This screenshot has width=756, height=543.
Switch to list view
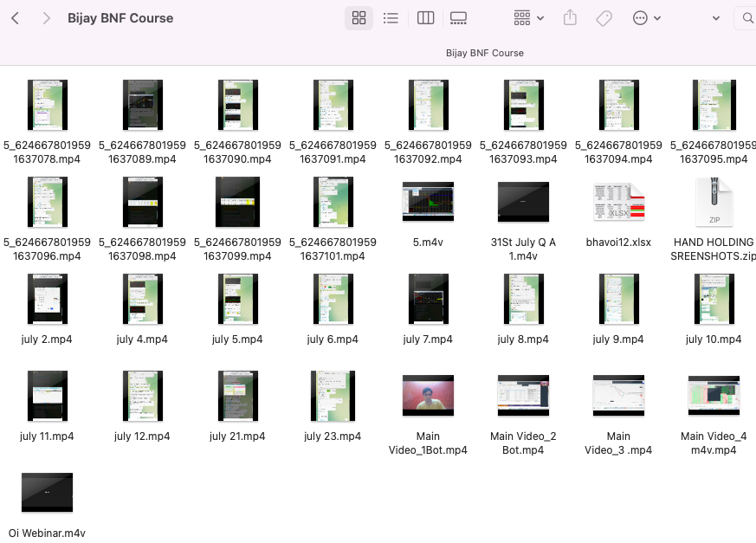[x=391, y=18]
